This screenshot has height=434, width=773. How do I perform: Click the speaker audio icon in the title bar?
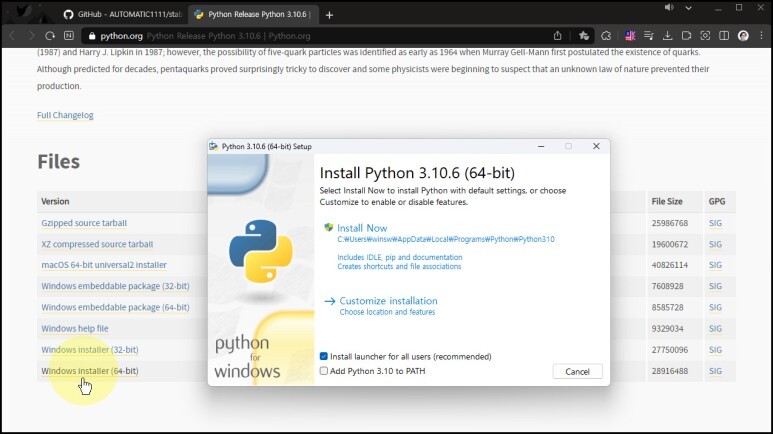pos(669,8)
